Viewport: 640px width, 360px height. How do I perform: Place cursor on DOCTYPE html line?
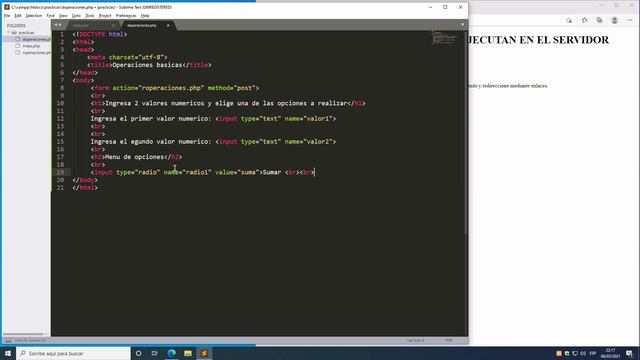click(100, 34)
